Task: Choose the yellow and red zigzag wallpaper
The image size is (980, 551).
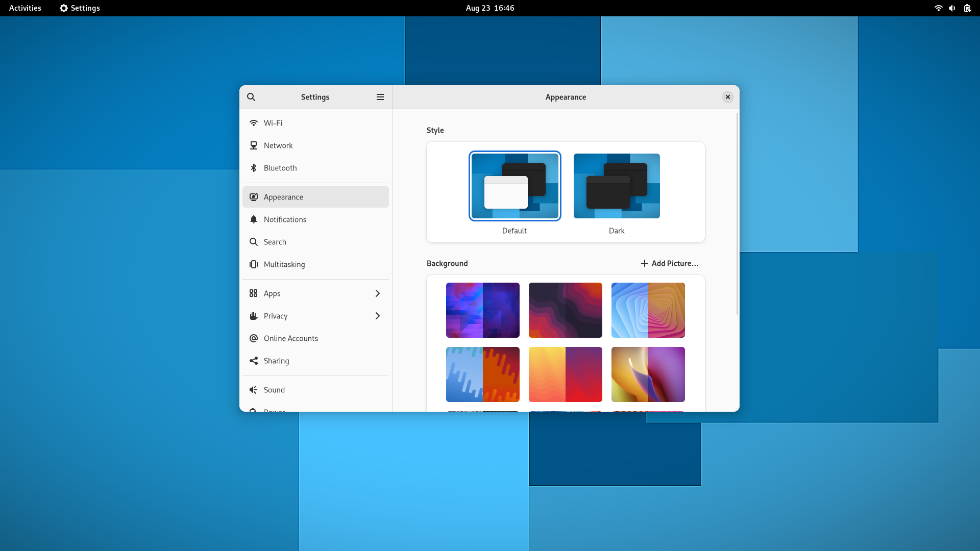Action: [566, 374]
